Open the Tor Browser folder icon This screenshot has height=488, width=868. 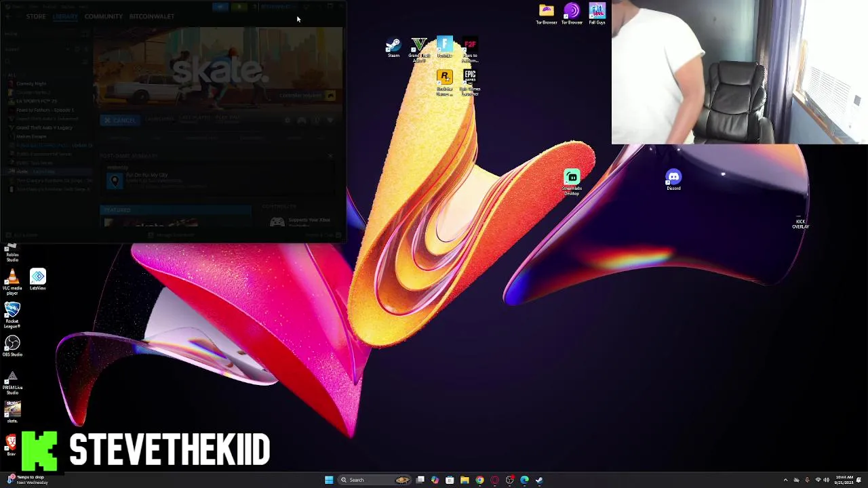[547, 14]
